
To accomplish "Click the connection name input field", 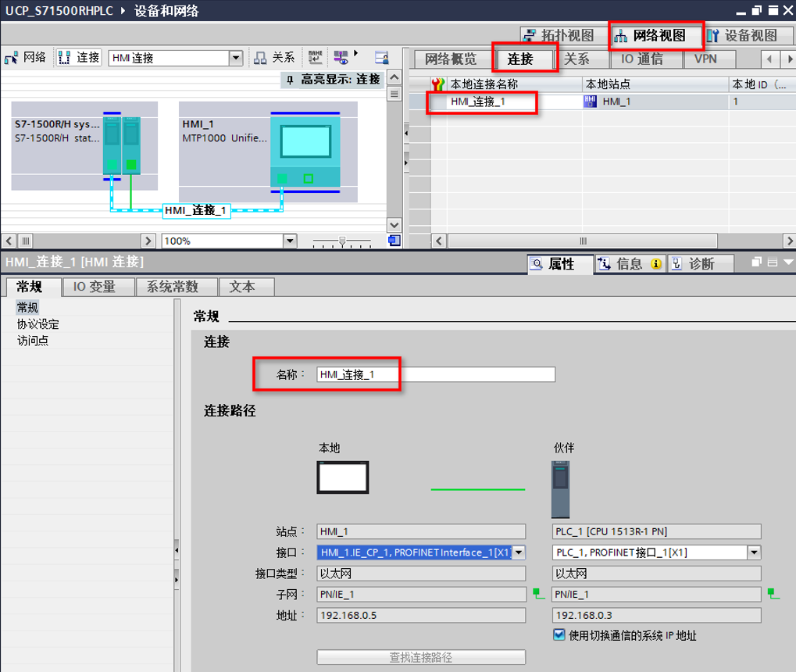I will [x=436, y=375].
